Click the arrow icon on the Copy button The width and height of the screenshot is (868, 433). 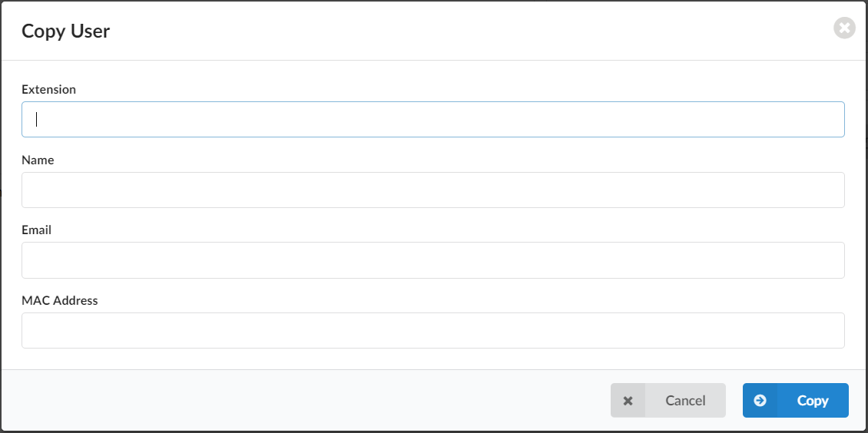click(x=760, y=401)
